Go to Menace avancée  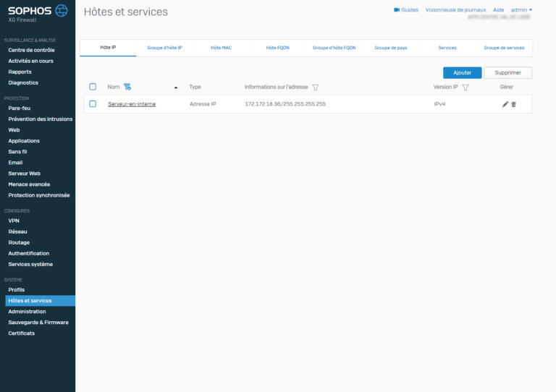point(29,184)
